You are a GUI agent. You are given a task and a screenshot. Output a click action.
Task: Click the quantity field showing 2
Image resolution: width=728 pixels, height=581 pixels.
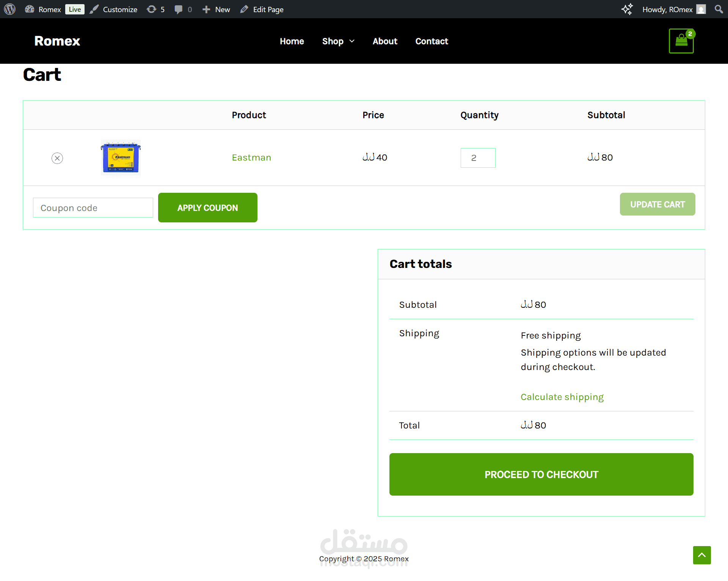coord(478,158)
